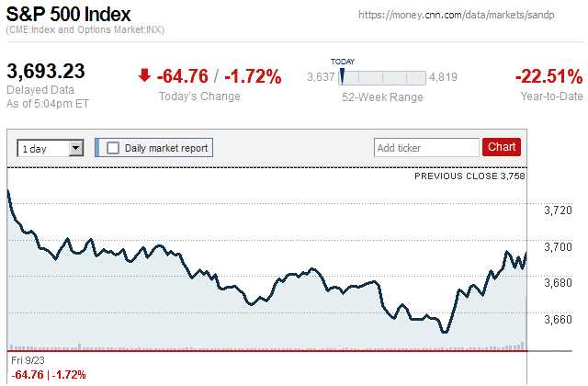Focus the Add ticker input field

425,148
